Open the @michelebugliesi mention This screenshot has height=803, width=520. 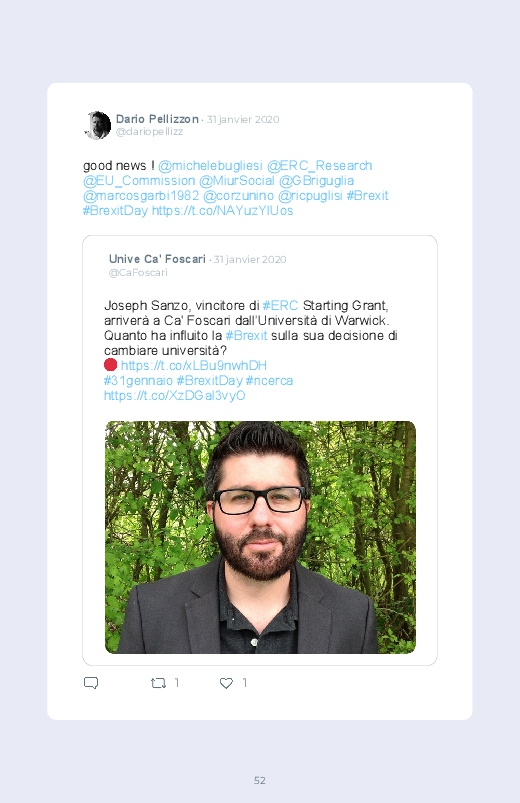[x=210, y=166]
